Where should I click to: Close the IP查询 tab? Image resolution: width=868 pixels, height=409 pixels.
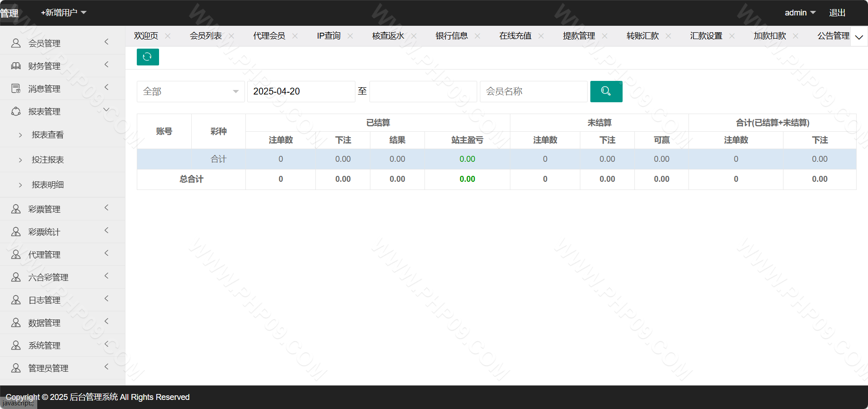click(x=350, y=36)
